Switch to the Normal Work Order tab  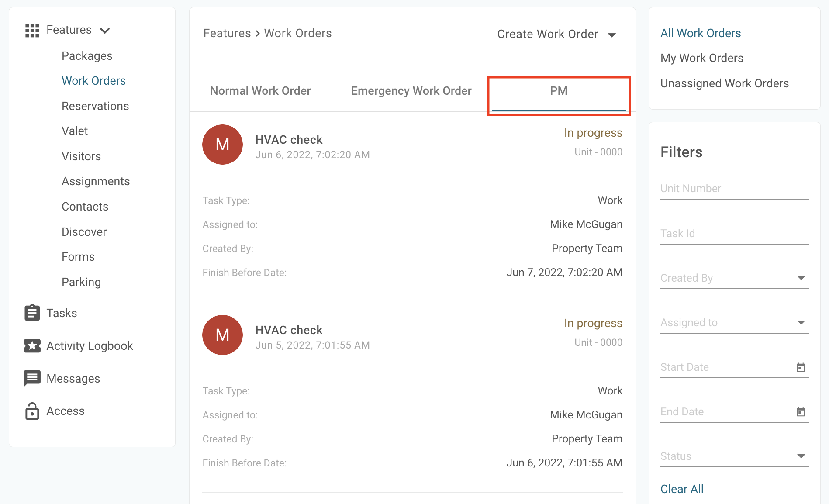pyautogui.click(x=260, y=91)
